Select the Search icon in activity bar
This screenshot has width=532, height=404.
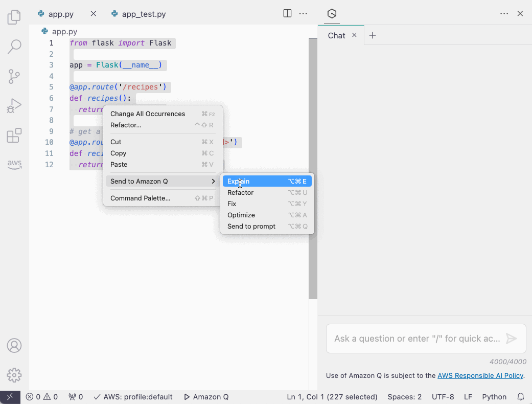click(14, 47)
